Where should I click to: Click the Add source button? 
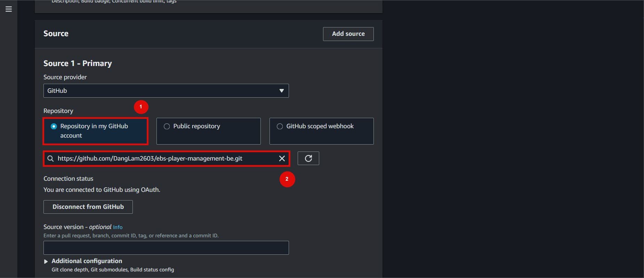coord(348,34)
